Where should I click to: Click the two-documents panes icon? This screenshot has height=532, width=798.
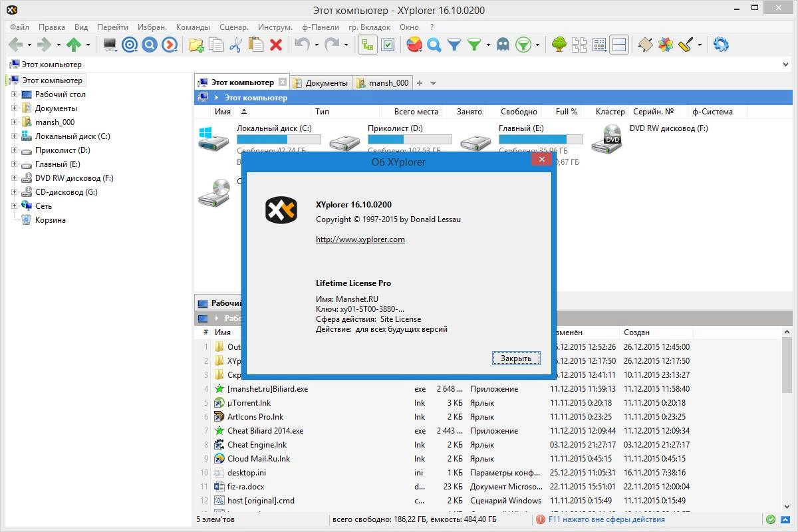click(x=579, y=45)
